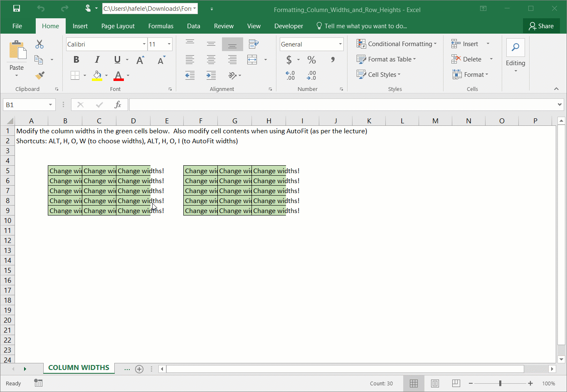Bottom align cell contents
Image resolution: width=567 pixels, height=392 pixels.
pos(232,44)
